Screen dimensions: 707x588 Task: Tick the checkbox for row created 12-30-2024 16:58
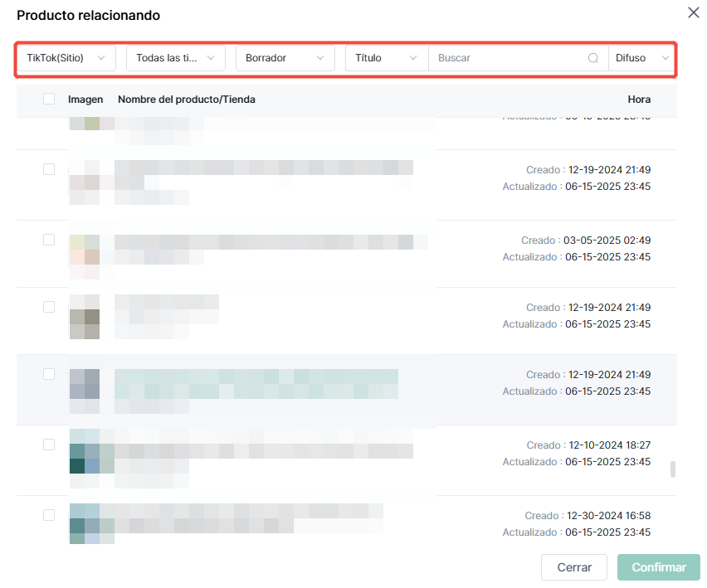tap(49, 515)
